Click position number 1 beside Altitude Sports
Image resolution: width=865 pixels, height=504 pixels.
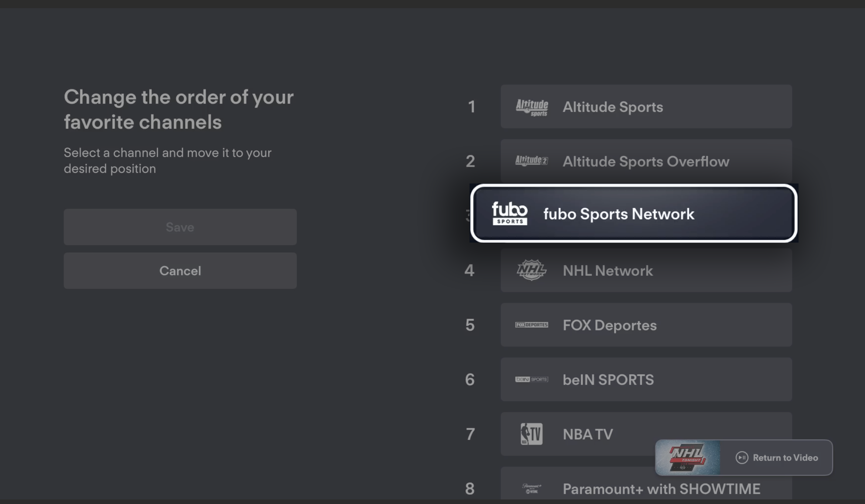click(472, 107)
